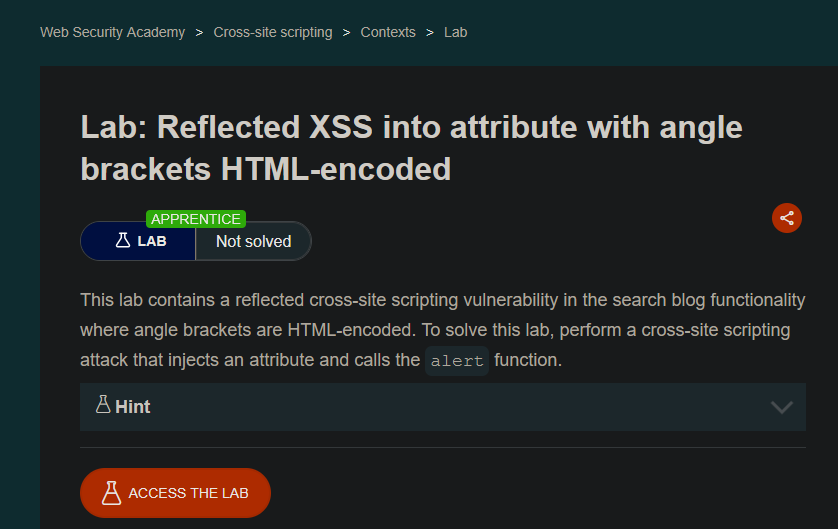Select the dark blue LAB label
Image resolution: width=838 pixels, height=529 pixels.
[138, 241]
